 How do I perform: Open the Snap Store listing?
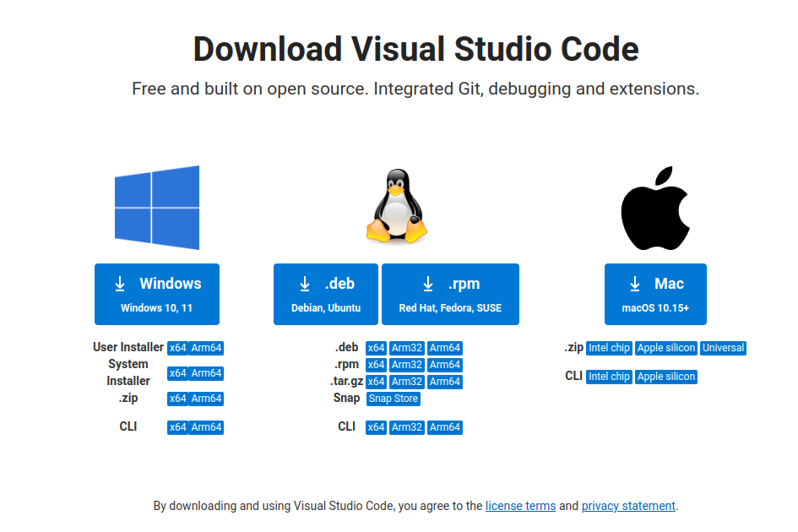[x=393, y=398]
